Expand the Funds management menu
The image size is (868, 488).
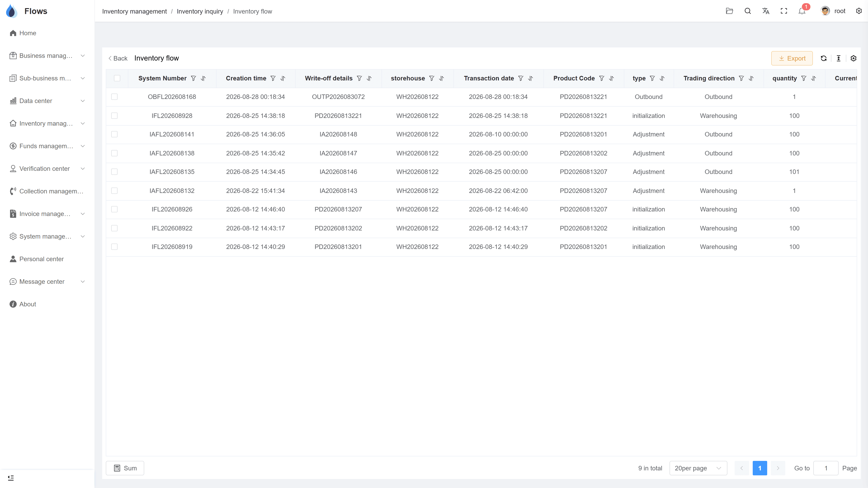(x=47, y=146)
